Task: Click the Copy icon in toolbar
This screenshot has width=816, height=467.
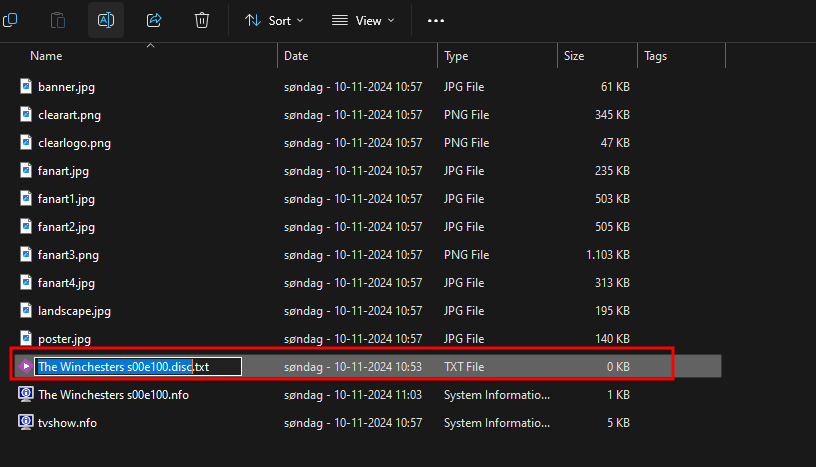Action: tap(10, 20)
